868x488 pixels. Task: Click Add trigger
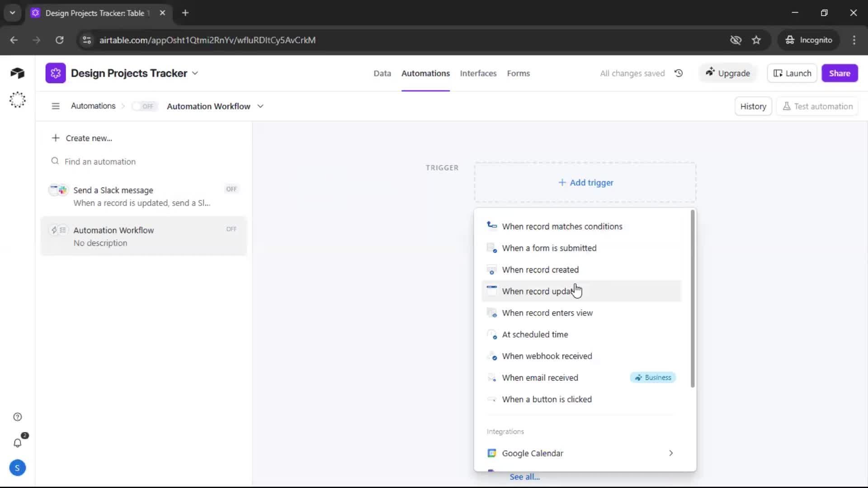585,183
